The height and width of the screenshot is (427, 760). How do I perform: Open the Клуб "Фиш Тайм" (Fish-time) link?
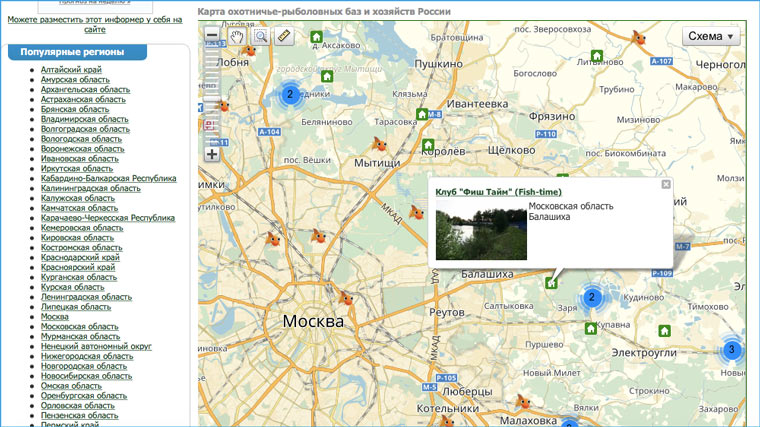point(498,192)
